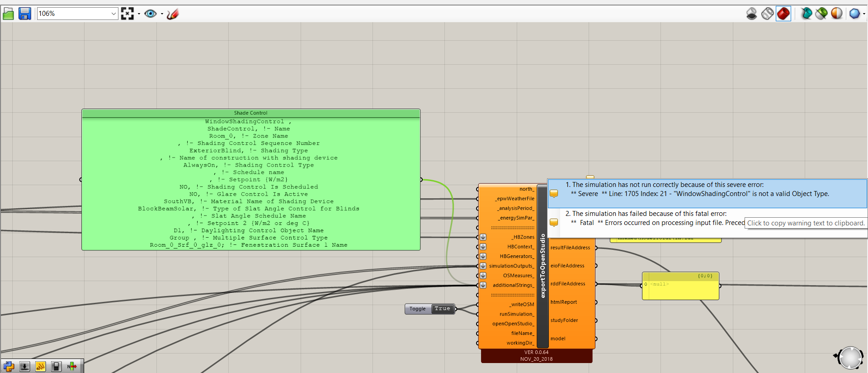Image resolution: width=868 pixels, height=373 pixels.
Task: Click the runSimulation_ input label
Action: (x=517, y=314)
